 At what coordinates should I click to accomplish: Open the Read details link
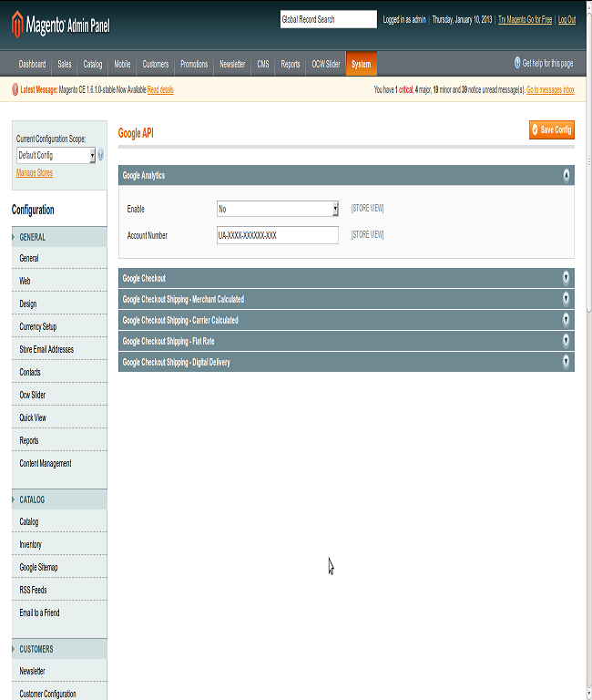click(x=160, y=89)
